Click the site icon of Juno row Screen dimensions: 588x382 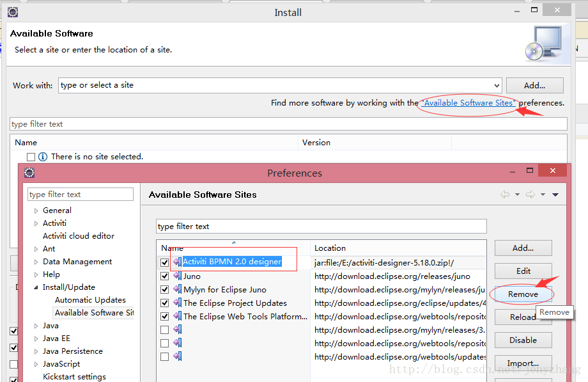pyautogui.click(x=178, y=276)
